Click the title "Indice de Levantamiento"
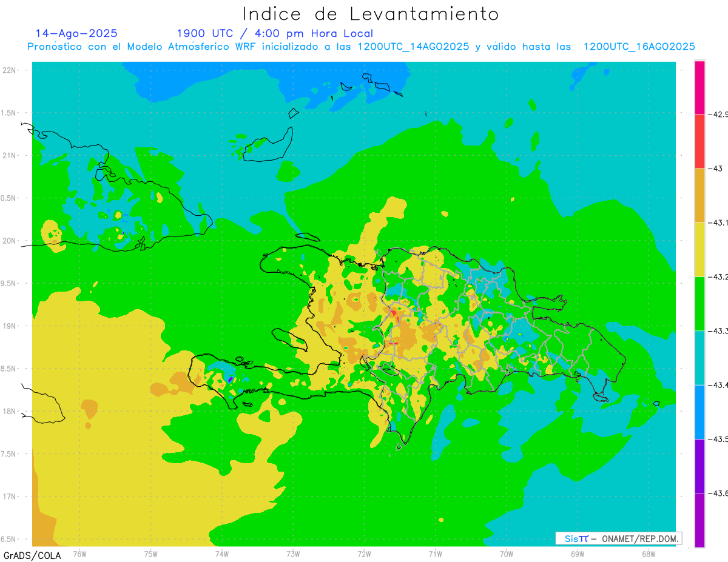Image resolution: width=728 pixels, height=562 pixels. (x=371, y=13)
